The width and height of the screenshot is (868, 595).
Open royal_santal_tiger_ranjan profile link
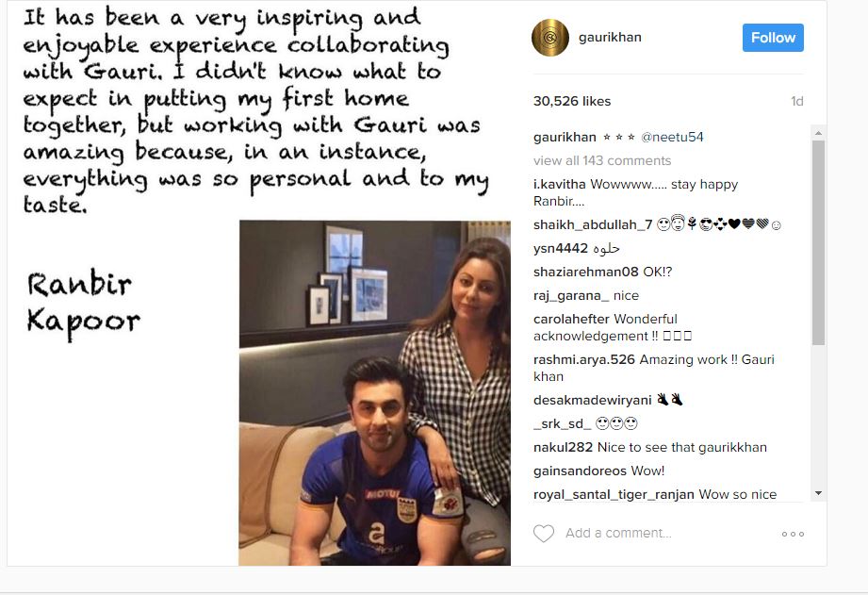(614, 494)
